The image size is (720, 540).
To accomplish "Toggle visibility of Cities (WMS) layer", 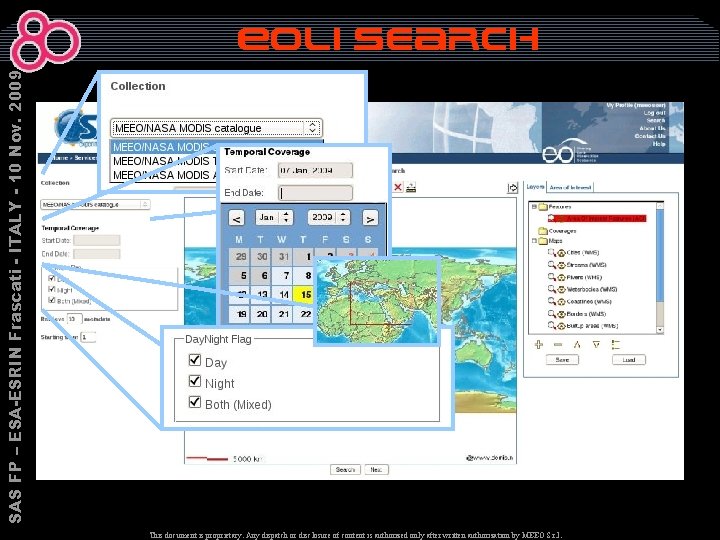I will click(561, 253).
